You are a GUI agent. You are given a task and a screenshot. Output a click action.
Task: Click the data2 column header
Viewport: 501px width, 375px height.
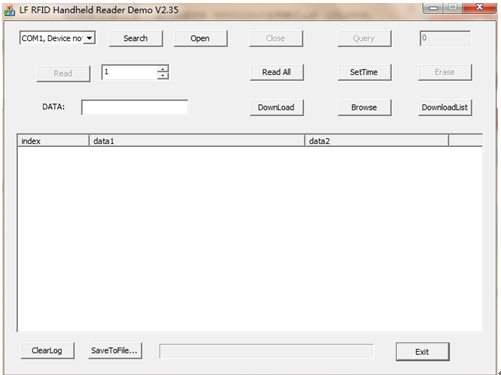(x=376, y=141)
